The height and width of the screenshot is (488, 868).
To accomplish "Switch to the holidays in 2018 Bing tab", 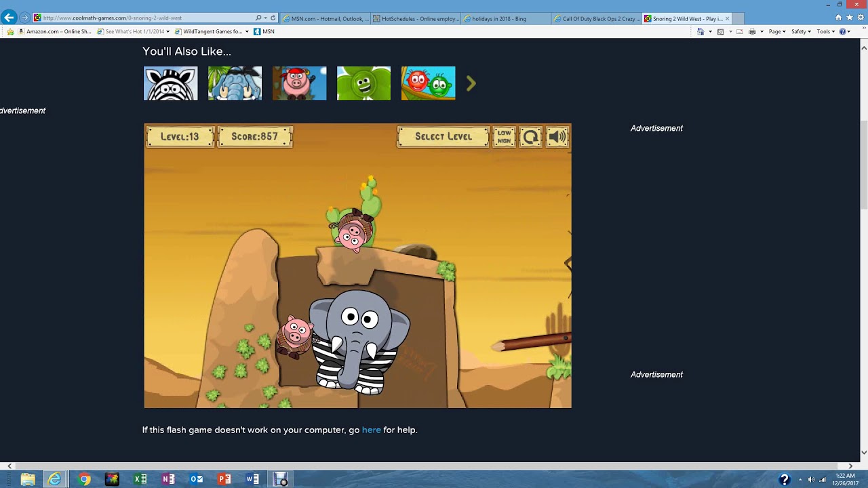I will click(507, 19).
